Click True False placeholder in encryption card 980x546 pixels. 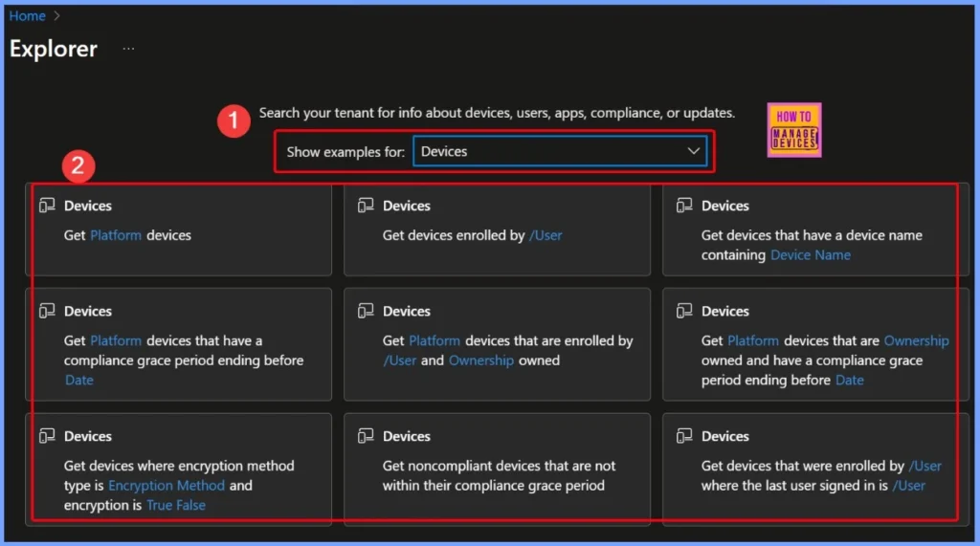click(x=176, y=505)
